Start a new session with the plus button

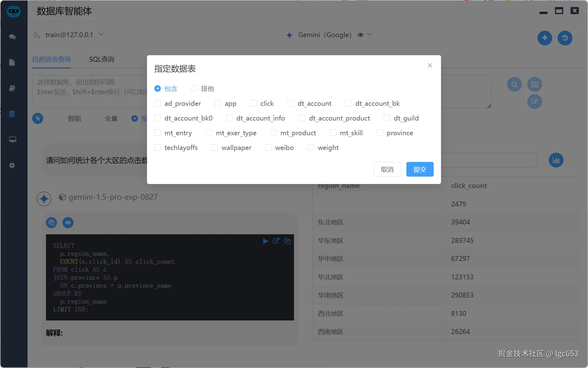tap(545, 38)
